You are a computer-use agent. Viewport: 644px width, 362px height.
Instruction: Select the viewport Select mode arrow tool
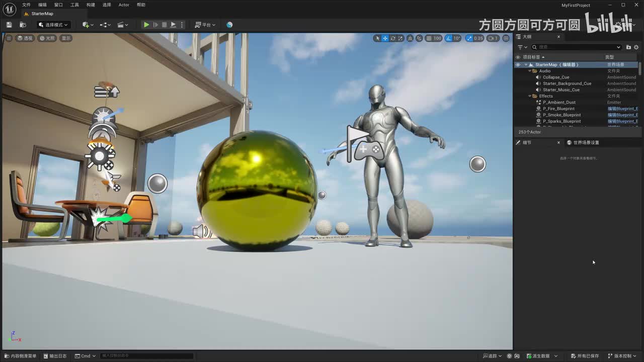click(x=377, y=38)
